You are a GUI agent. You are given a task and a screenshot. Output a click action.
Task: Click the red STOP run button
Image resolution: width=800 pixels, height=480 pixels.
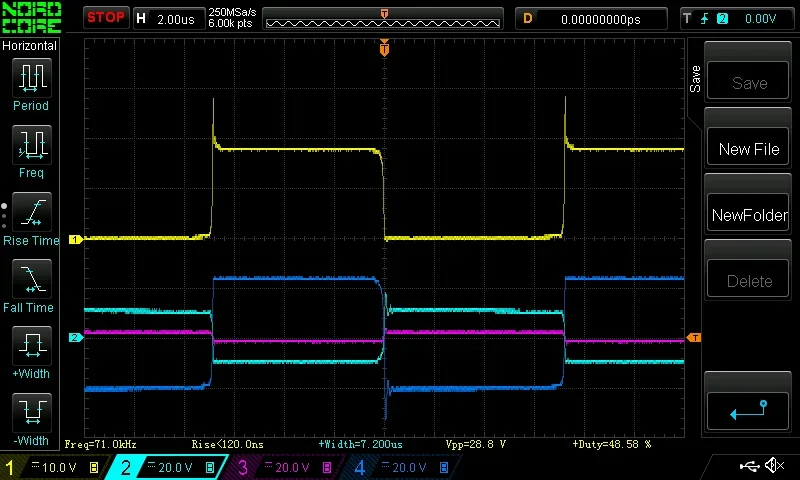click(x=105, y=17)
